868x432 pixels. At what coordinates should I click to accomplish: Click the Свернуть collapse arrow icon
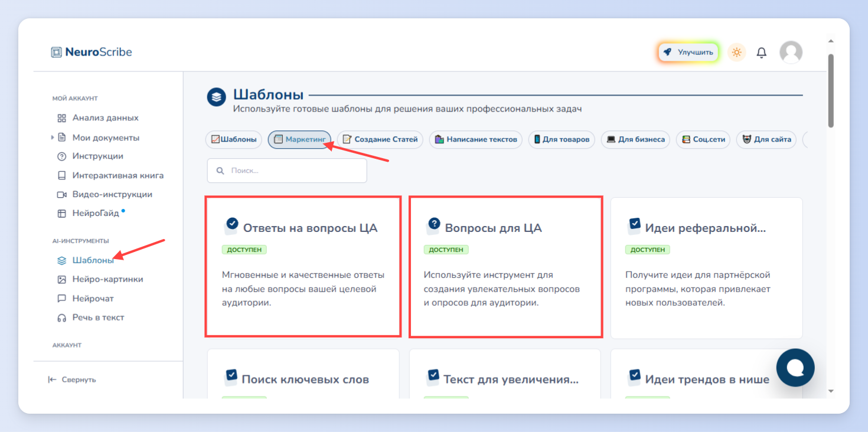click(52, 379)
